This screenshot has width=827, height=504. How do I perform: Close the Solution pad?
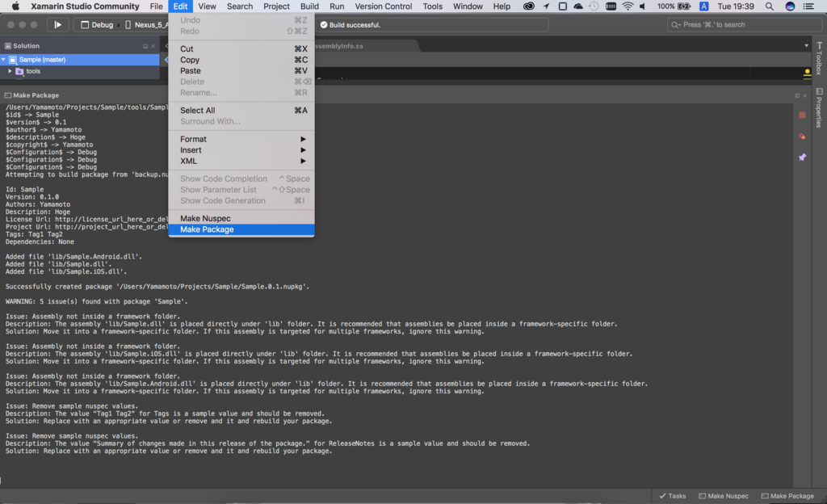pos(153,46)
